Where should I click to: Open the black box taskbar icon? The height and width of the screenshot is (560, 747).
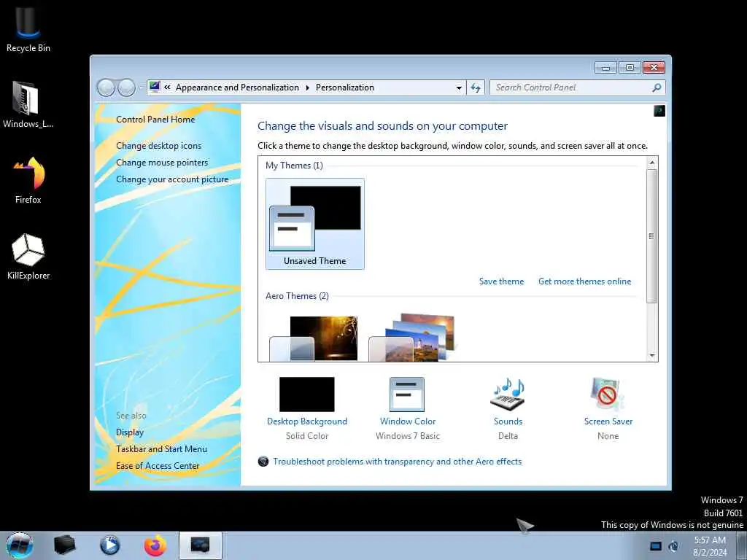64,545
